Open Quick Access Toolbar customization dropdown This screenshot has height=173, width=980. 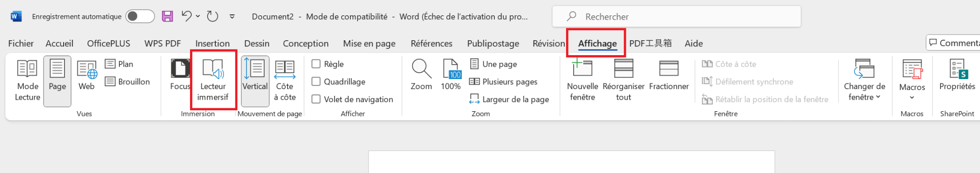(232, 16)
